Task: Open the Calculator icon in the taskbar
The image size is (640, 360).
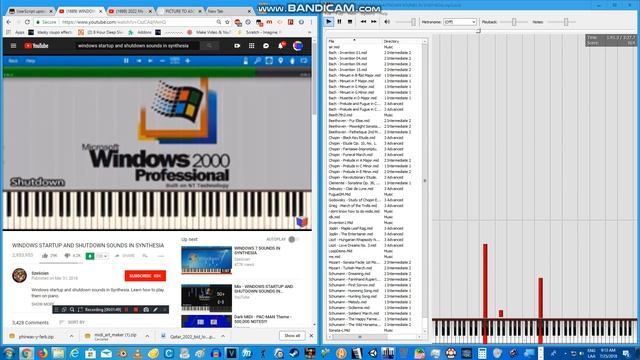Action: point(482,353)
